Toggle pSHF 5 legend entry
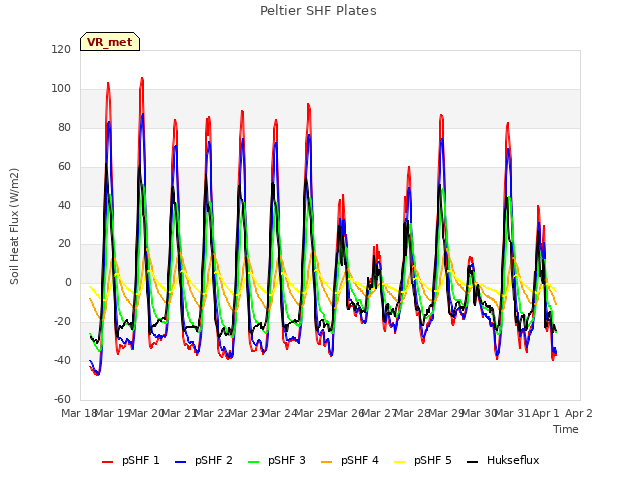This screenshot has width=640, height=480. click(423, 460)
